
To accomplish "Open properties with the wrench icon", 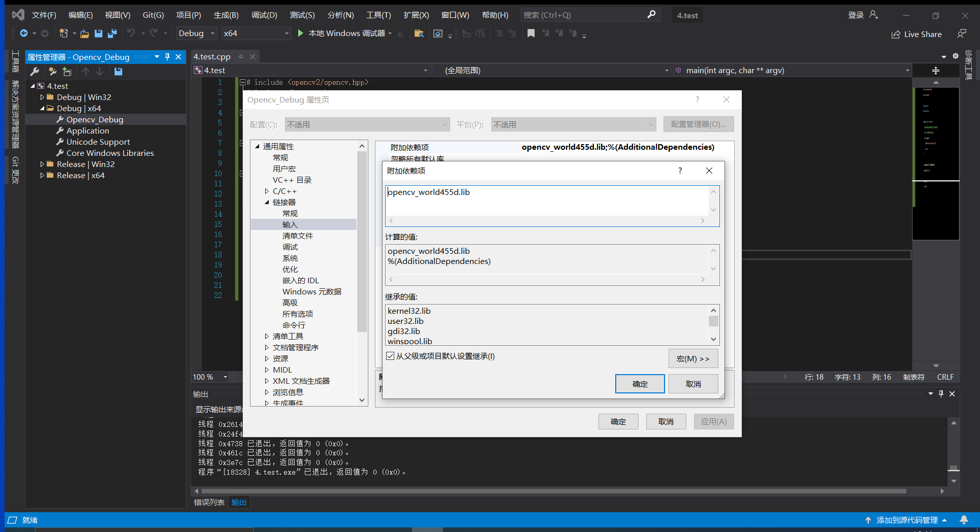I will point(35,72).
